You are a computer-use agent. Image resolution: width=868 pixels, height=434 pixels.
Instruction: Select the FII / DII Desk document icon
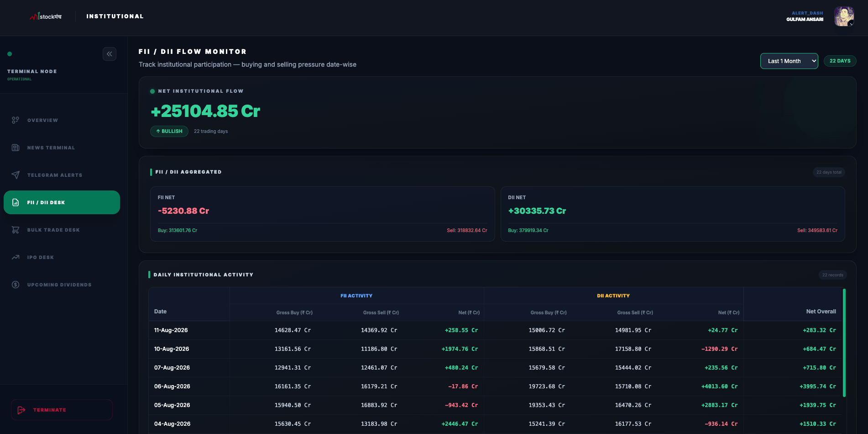click(16, 202)
